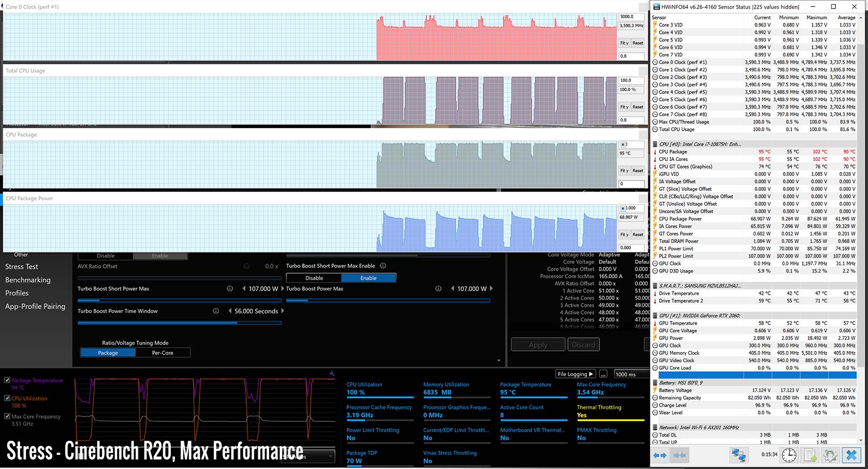Click the Apply button
This screenshot has height=469, width=868.
coord(538,344)
